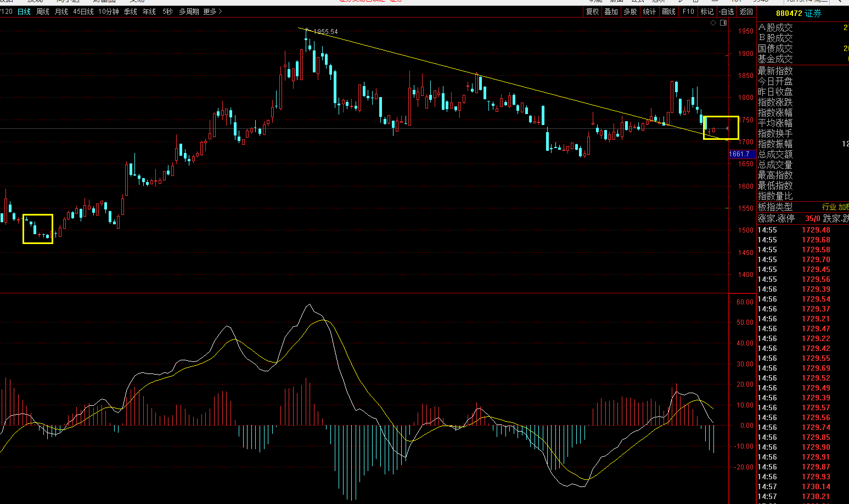The image size is (849, 504).
Task: Open the 统计 statistics tool
Action: pyautogui.click(x=649, y=12)
